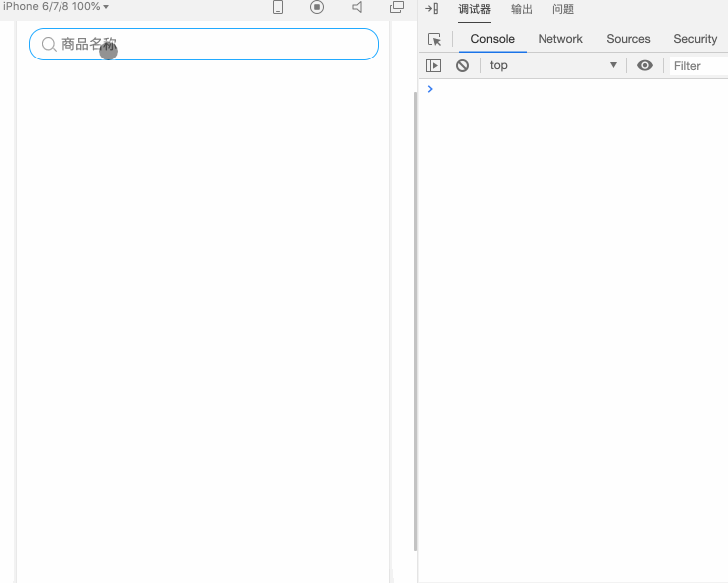The width and height of the screenshot is (728, 583).
Task: Open the Sources tab
Action: [628, 39]
